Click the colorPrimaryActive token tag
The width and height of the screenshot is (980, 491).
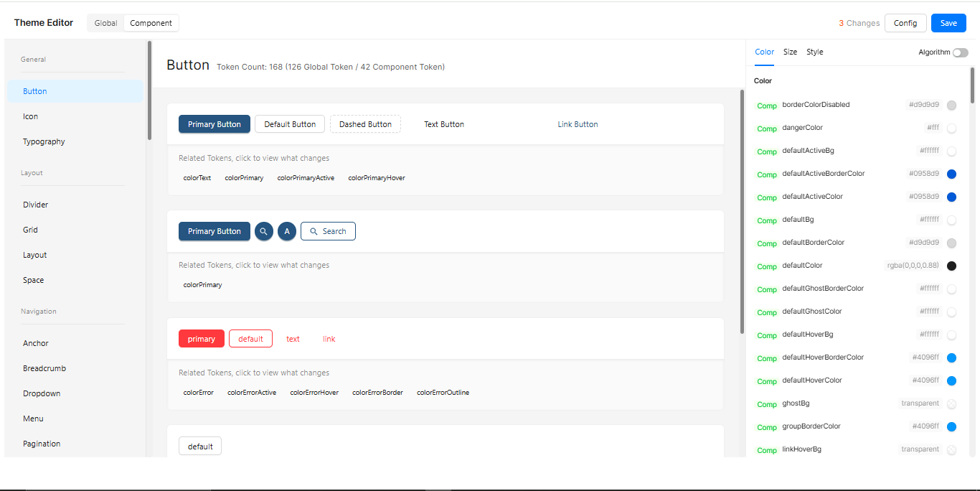click(x=306, y=177)
